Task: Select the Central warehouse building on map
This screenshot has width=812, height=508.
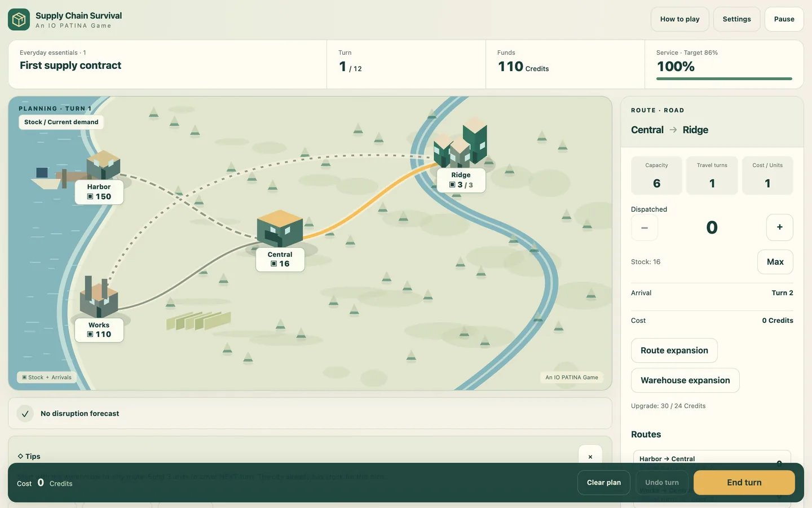Action: (280, 228)
